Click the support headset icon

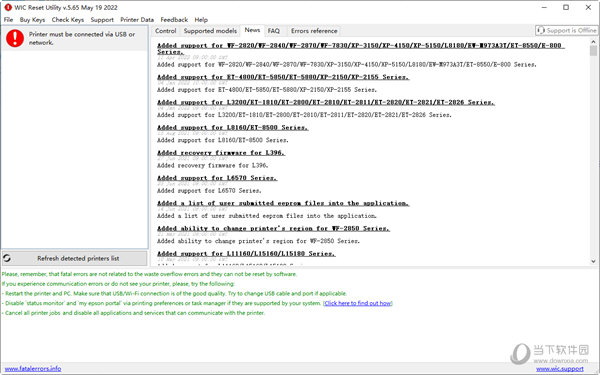coord(541,30)
